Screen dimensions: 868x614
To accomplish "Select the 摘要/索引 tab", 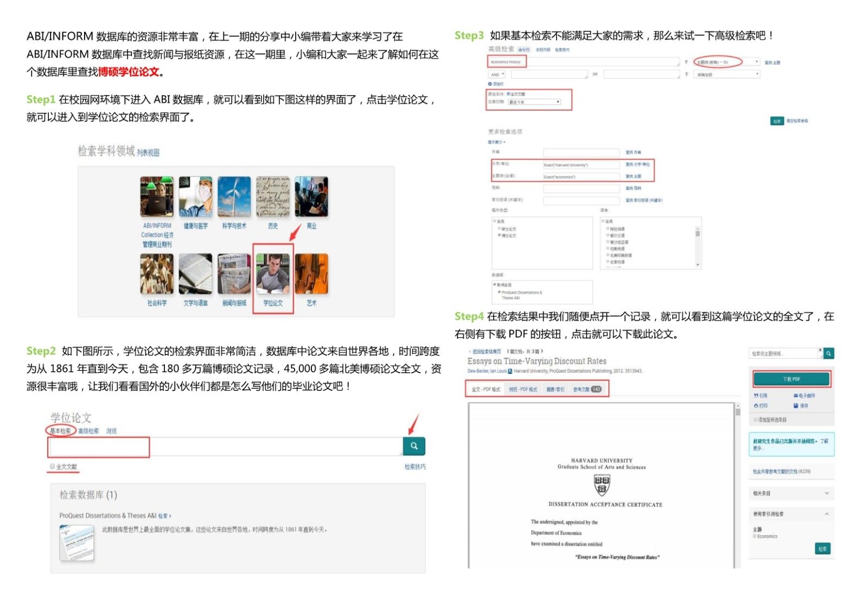I will tap(555, 389).
